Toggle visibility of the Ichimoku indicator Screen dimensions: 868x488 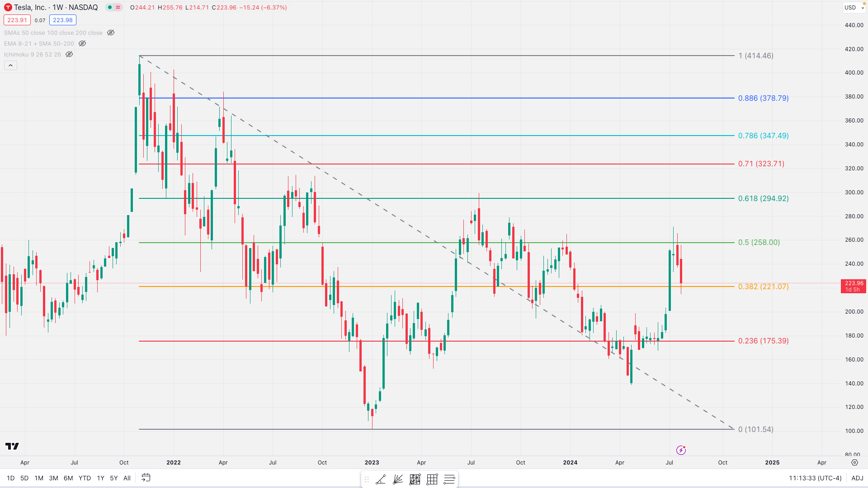point(69,54)
